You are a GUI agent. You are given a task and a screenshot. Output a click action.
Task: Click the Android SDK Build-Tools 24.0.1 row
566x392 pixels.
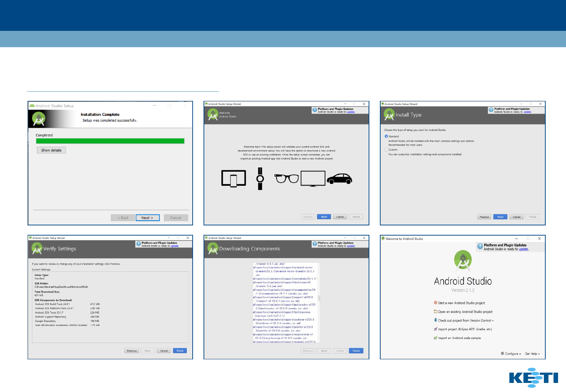click(67, 304)
